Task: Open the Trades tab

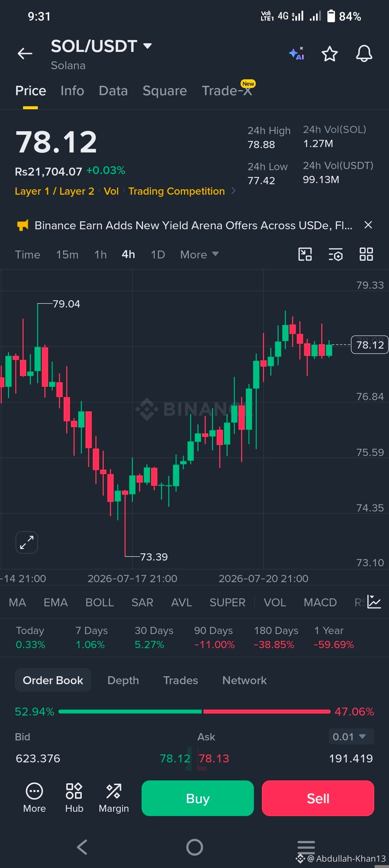Action: (180, 680)
